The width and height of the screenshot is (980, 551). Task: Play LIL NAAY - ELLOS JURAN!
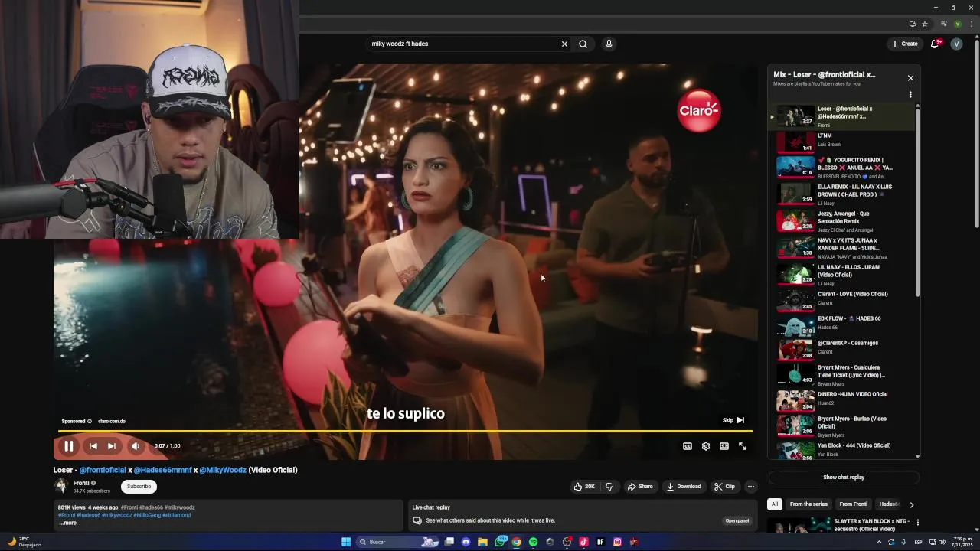(x=841, y=275)
